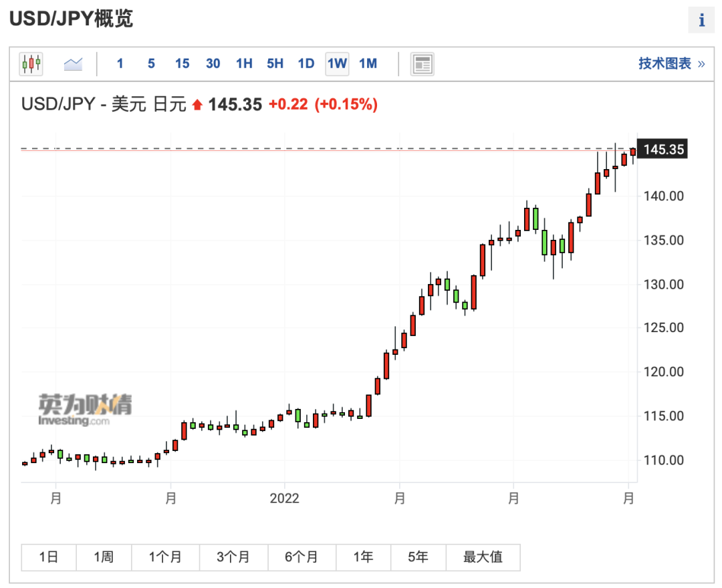Viewport: 722px width, 588px height.
Task: Click the 135.00 price axis label
Action: coord(664,240)
